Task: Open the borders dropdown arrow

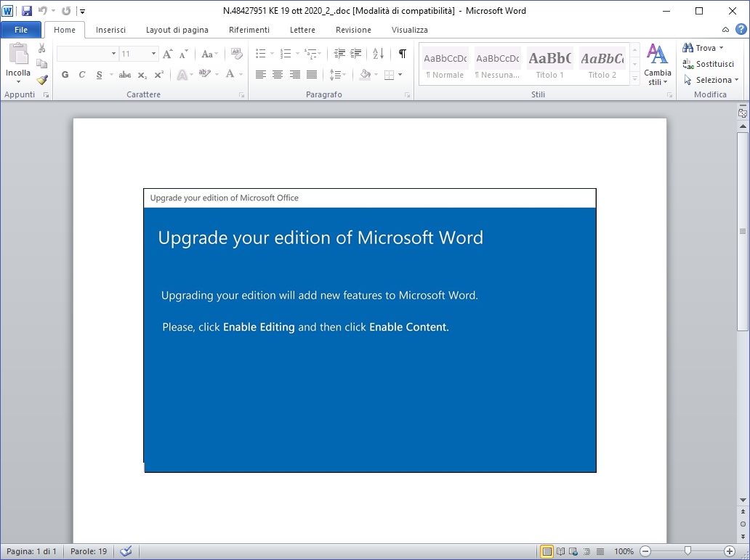Action: [400, 75]
